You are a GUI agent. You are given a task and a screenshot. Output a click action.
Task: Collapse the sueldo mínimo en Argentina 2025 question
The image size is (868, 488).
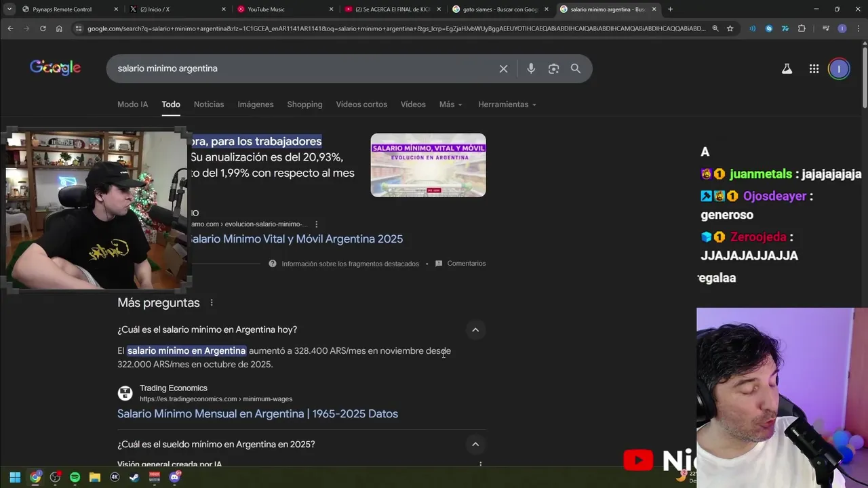click(x=475, y=445)
